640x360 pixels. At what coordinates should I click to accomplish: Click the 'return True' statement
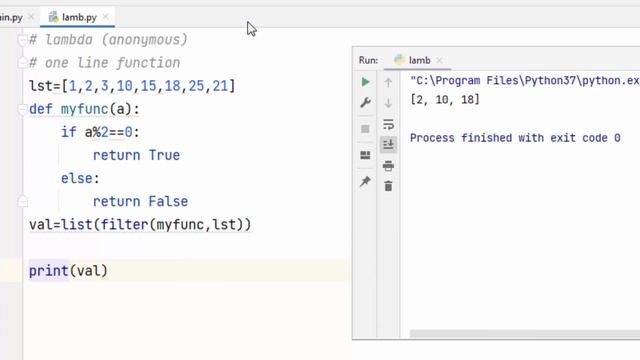136,155
